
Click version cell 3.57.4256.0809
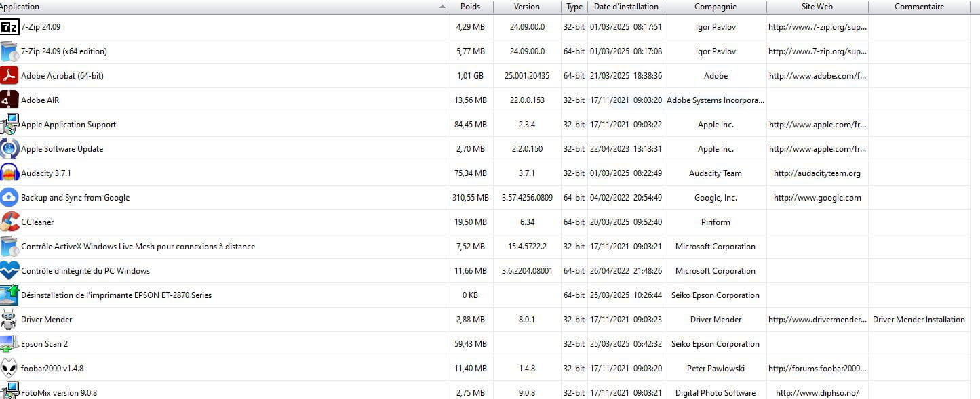click(x=527, y=198)
